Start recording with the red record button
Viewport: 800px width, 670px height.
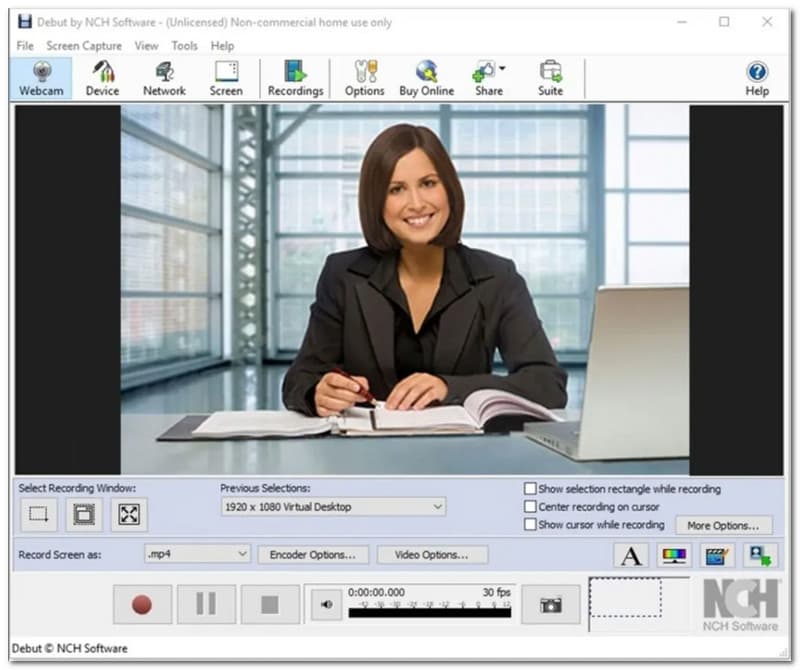[x=142, y=605]
